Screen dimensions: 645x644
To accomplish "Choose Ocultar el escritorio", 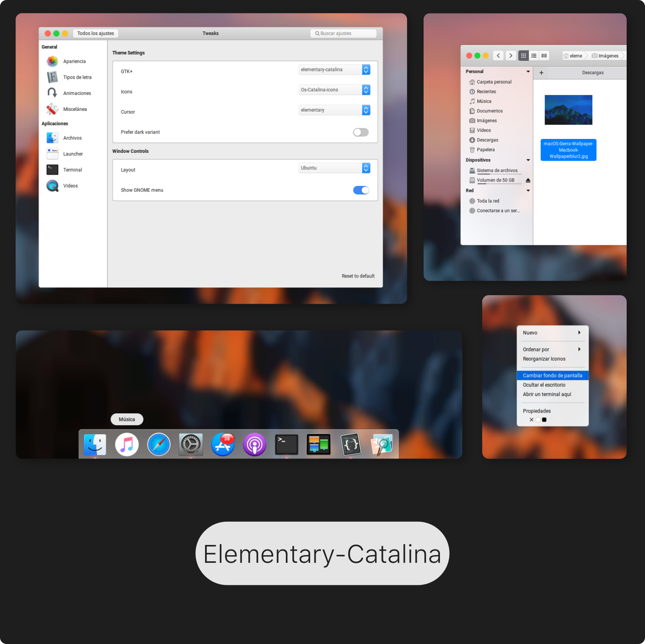I will tap(552, 385).
